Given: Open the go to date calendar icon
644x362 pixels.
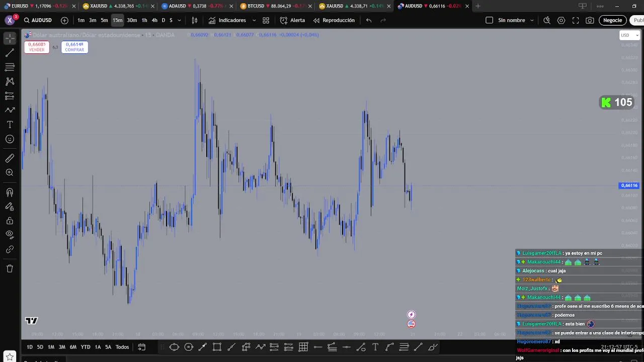Looking at the screenshot, I should pos(142,347).
